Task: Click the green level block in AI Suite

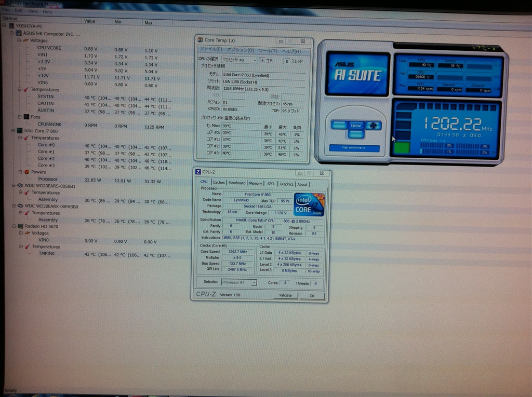Action: pyautogui.click(x=402, y=148)
